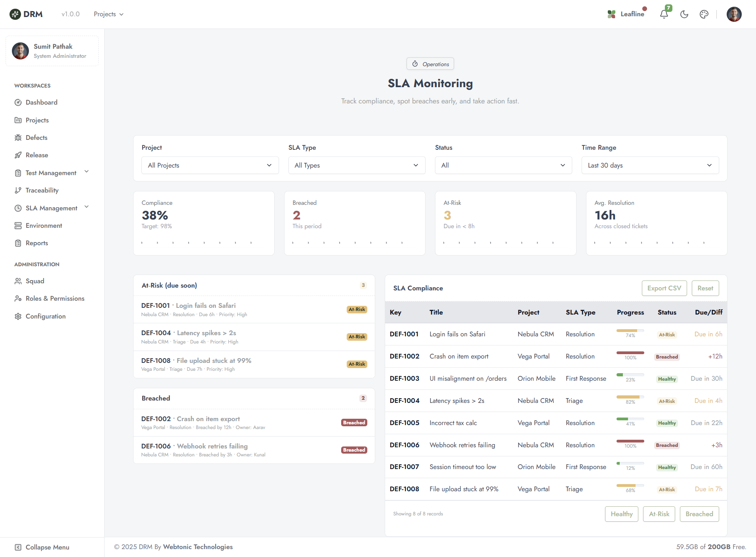756x557 pixels.
Task: Reset the SLA Compliance table
Action: pos(705,288)
